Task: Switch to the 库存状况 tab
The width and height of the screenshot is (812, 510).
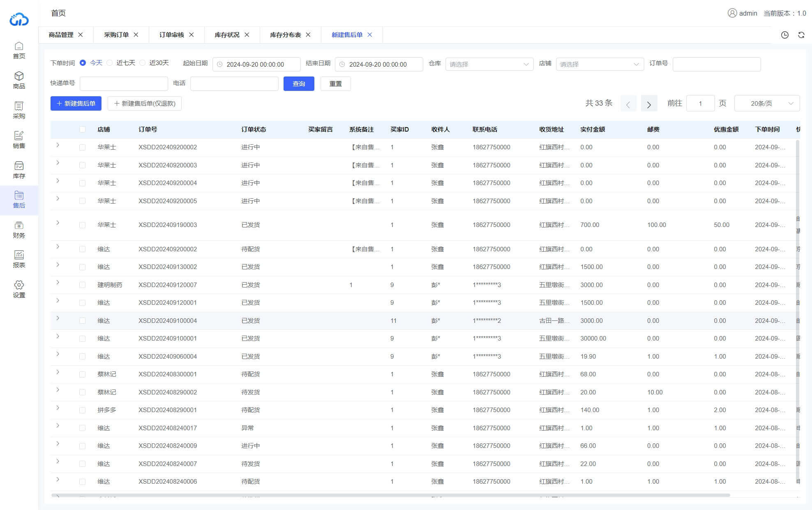Action: click(227, 35)
